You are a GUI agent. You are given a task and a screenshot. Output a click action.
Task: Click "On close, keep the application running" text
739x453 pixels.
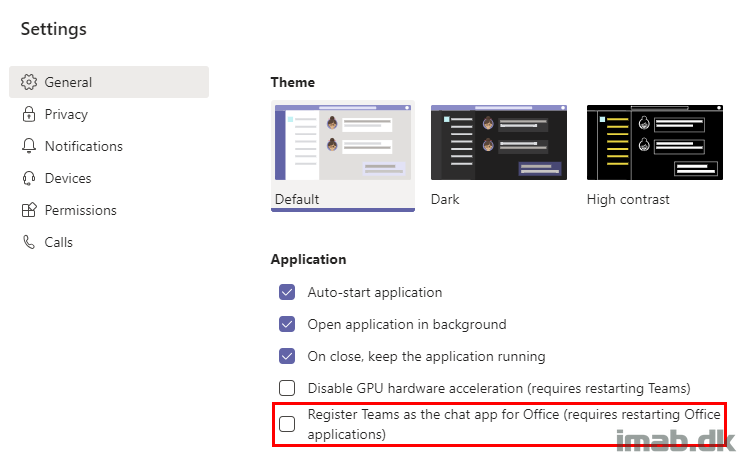tap(426, 356)
